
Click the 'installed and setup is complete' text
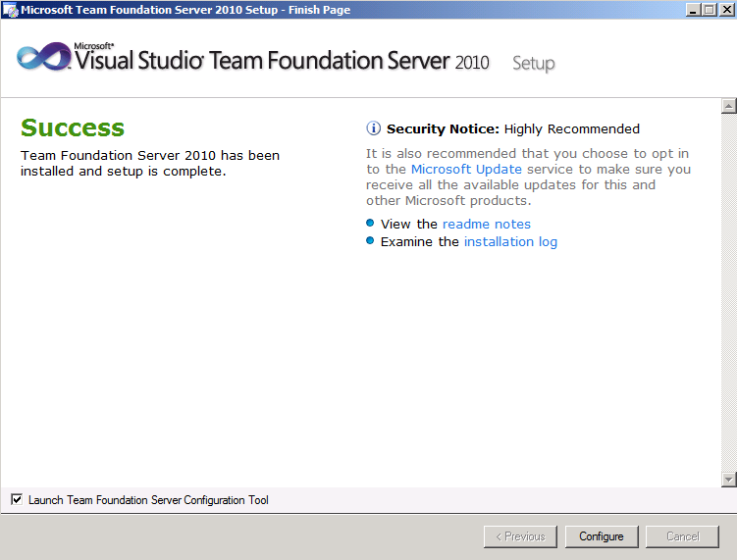point(123,172)
